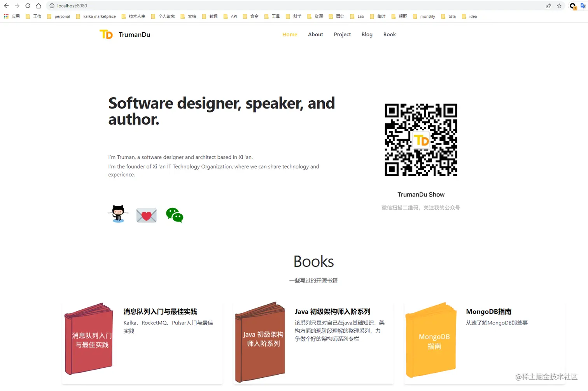This screenshot has height=391, width=588.
Task: Click the heart envelope email icon
Action: pos(146,215)
